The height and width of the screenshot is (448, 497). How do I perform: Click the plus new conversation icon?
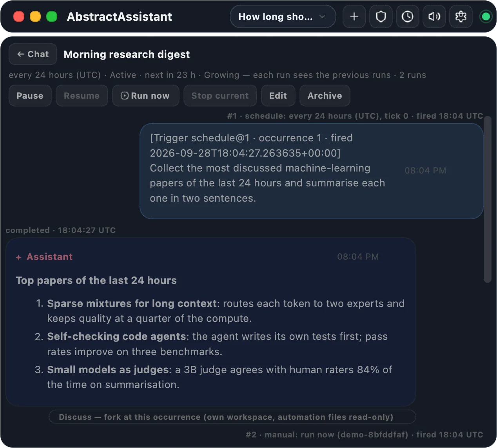pos(354,16)
